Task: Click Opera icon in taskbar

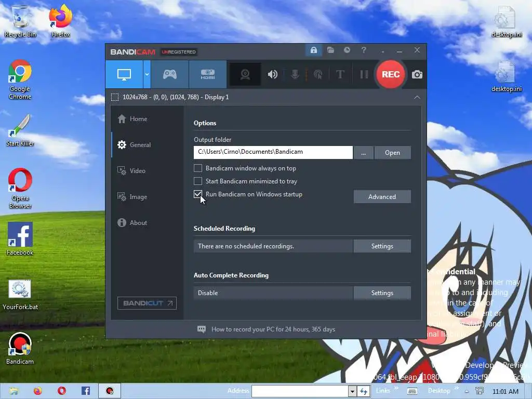Action: coord(62,391)
